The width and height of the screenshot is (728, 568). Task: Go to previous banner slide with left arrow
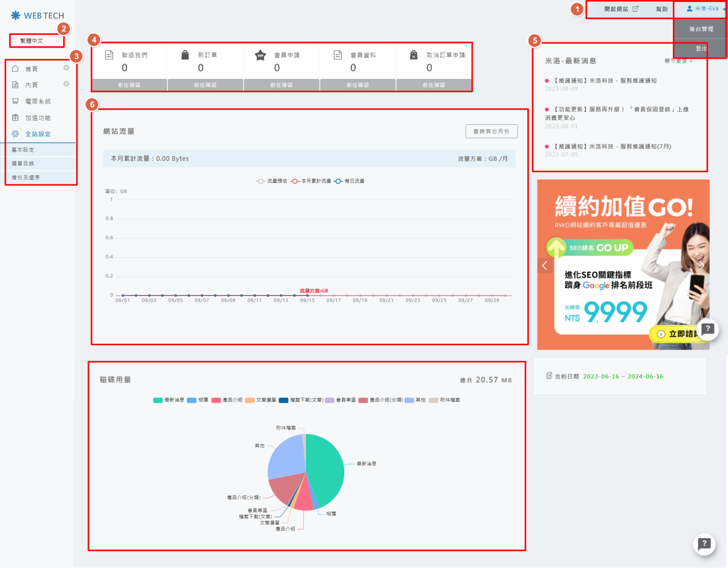tap(544, 265)
